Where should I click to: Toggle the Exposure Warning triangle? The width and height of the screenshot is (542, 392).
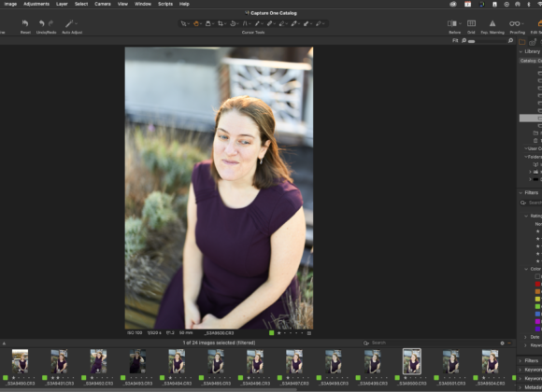(492, 23)
